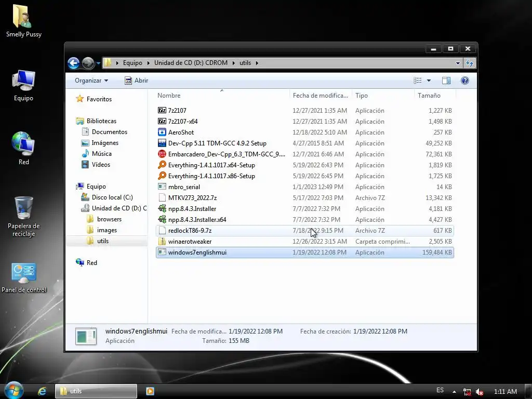Expand the arrow after utils in address bar
The width and height of the screenshot is (532, 399).
point(257,63)
